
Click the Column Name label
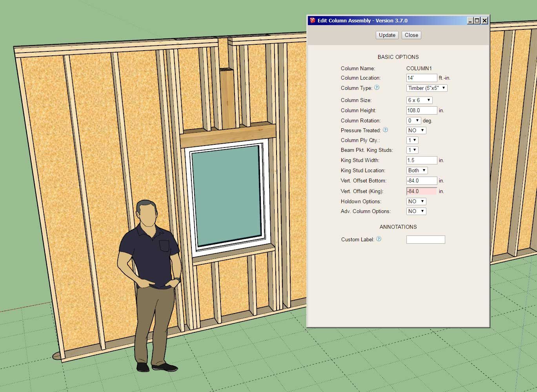coord(358,68)
